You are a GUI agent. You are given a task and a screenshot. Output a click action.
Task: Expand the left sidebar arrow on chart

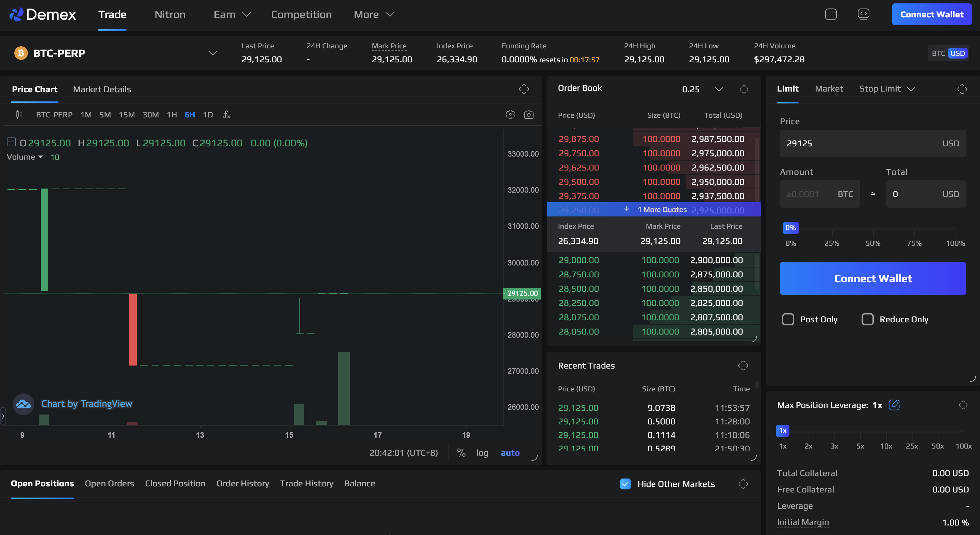[3, 416]
